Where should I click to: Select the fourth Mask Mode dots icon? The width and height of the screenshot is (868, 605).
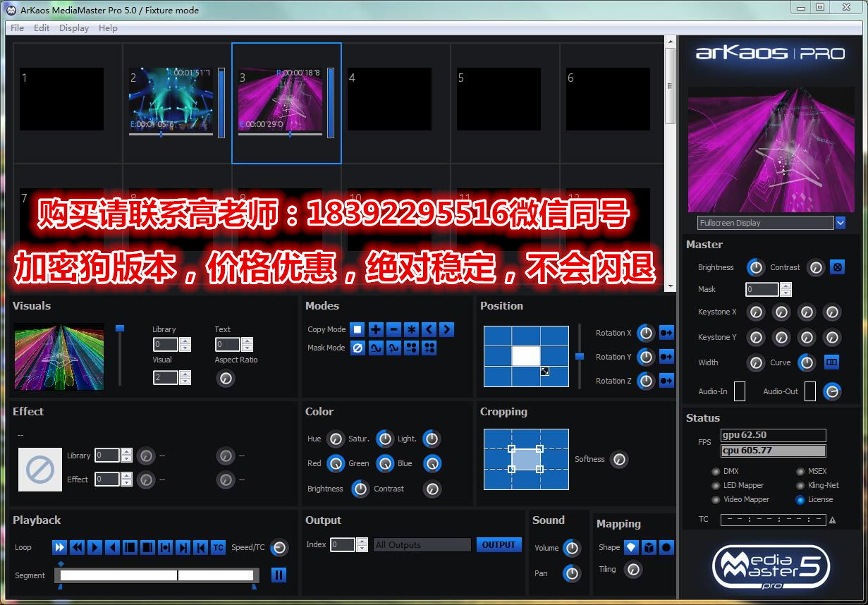click(411, 348)
